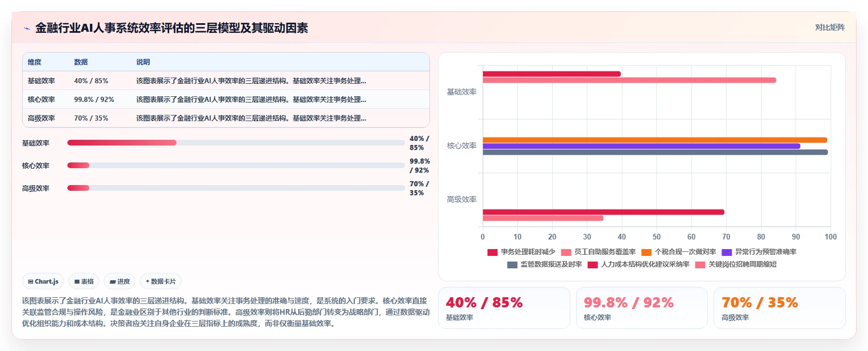Toggle the 监管数据报送及时率 legend item
Image resolution: width=868 pixels, height=351 pixels.
coord(544,264)
